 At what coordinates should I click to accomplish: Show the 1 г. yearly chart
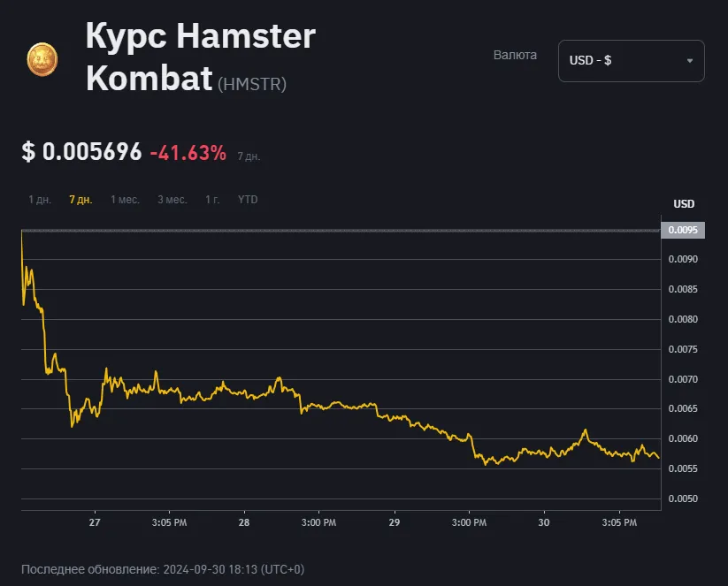tap(212, 200)
